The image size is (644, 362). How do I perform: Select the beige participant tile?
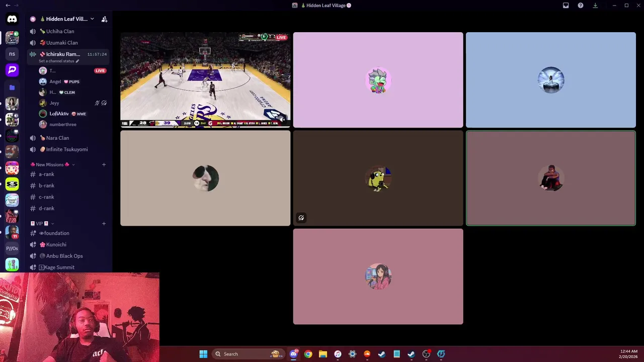(205, 178)
